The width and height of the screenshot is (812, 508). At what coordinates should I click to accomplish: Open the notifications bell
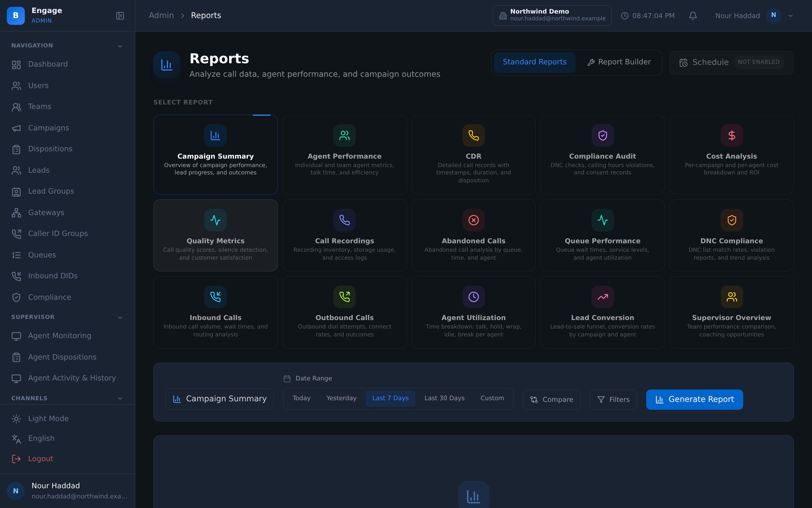click(x=693, y=16)
